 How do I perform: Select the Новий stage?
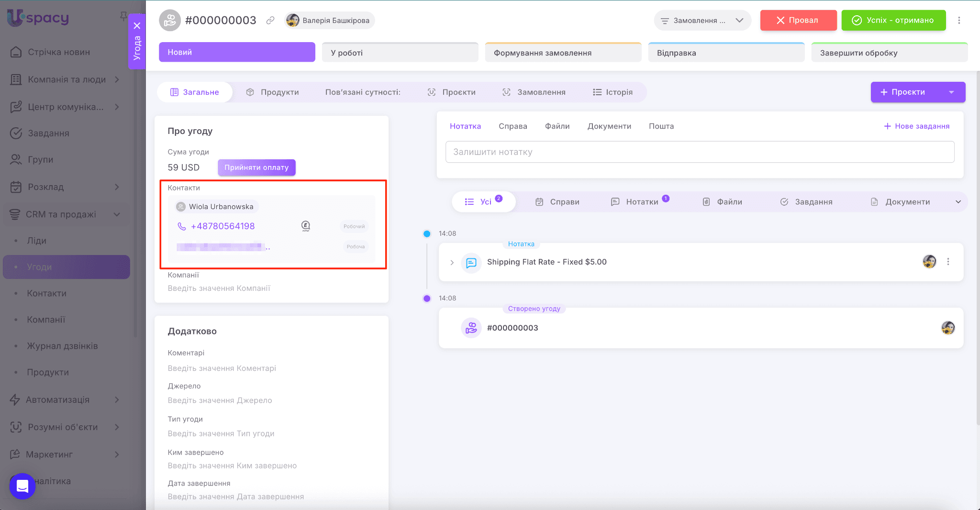coord(237,52)
